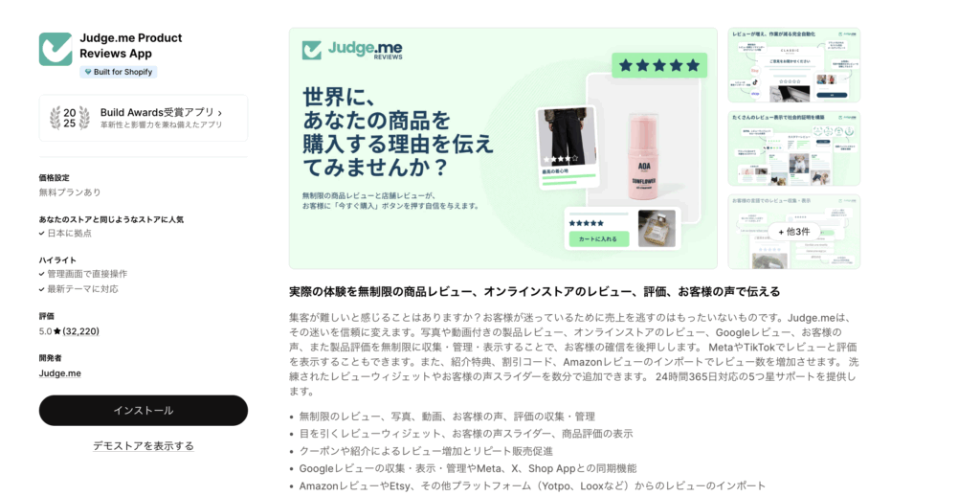Screen dimensions: 980x496
Task: Click the 2025 laurel award icon
Action: [69, 118]
